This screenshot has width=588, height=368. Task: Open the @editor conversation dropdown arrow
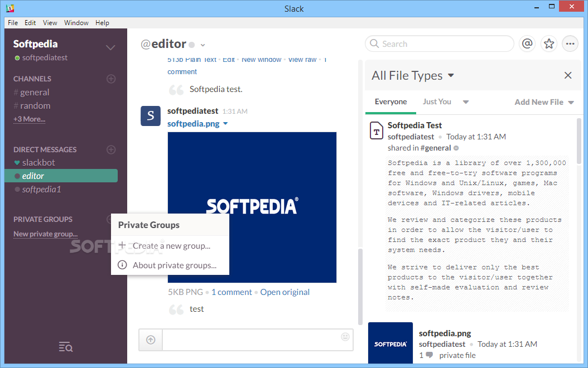(x=203, y=45)
